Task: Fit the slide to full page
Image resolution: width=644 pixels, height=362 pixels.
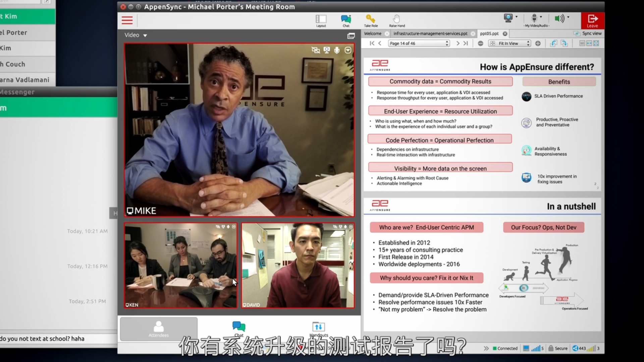Action: [x=596, y=43]
